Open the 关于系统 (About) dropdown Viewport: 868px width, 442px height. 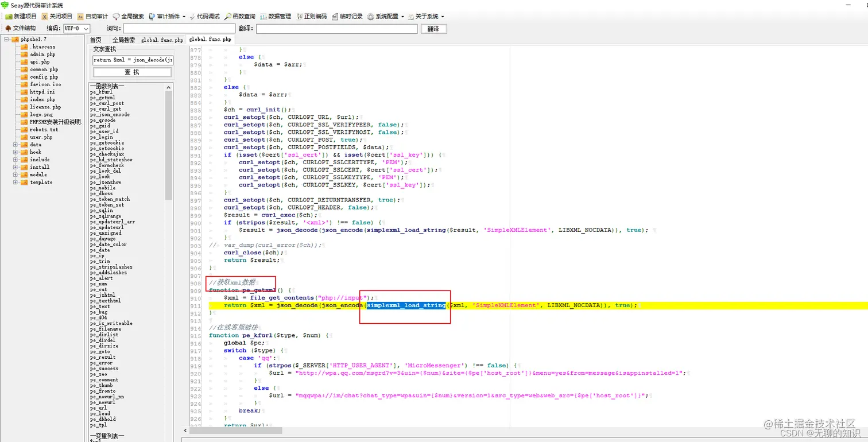pos(427,17)
